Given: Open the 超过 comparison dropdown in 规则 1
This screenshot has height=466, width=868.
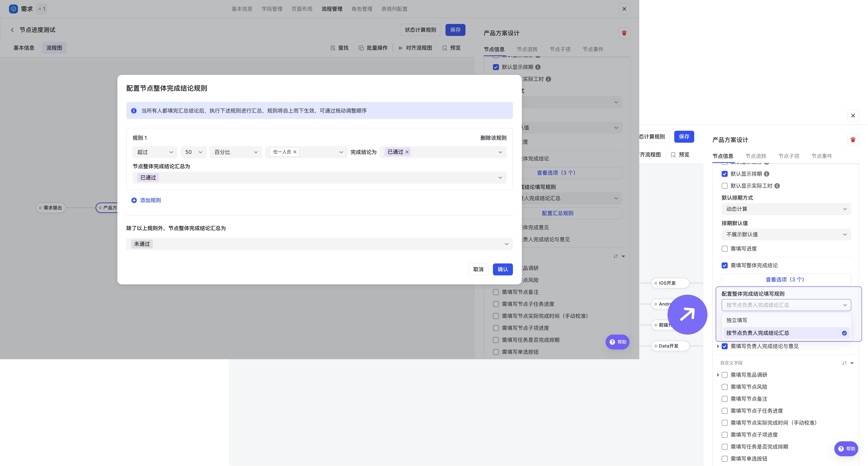Looking at the screenshot, I should (x=155, y=152).
